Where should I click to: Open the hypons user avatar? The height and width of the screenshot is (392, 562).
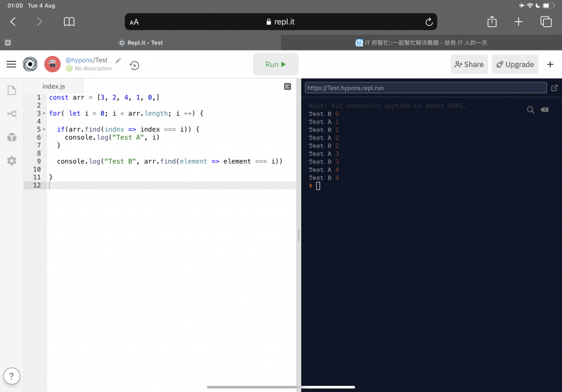point(52,65)
